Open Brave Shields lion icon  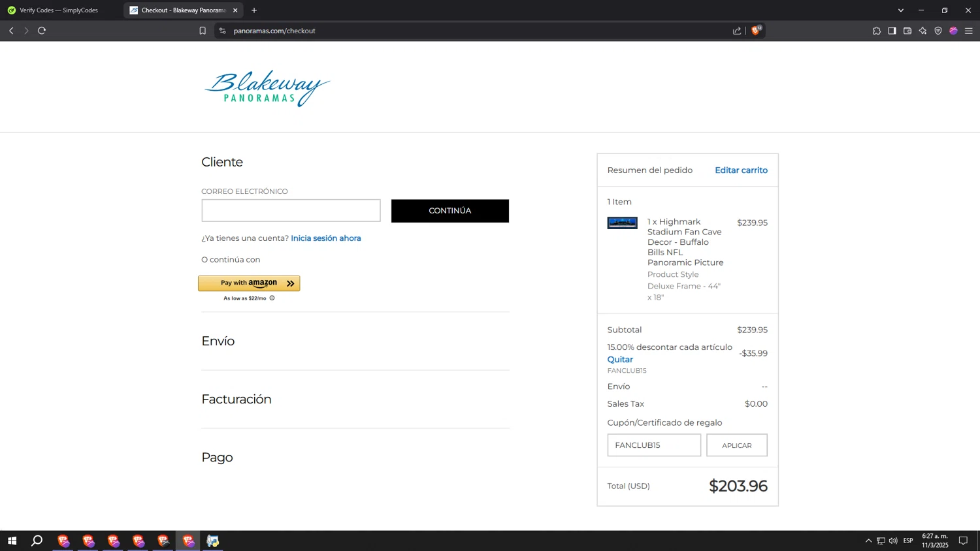(x=756, y=30)
